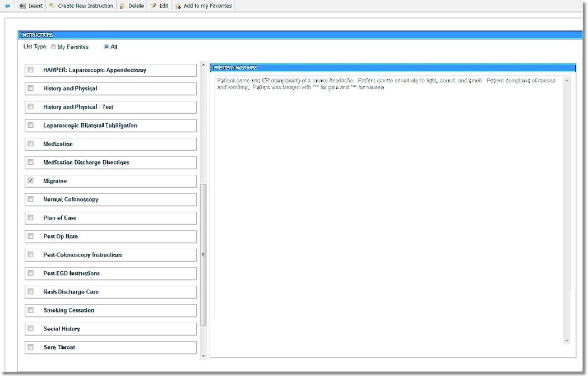
Task: Click instruction list scroll down arrow
Action: point(203,356)
